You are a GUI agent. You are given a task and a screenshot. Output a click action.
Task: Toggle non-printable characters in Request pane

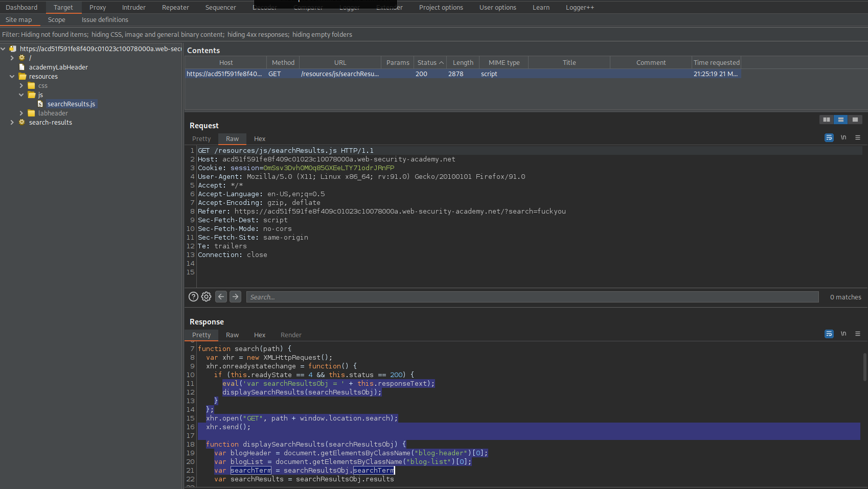(x=843, y=137)
